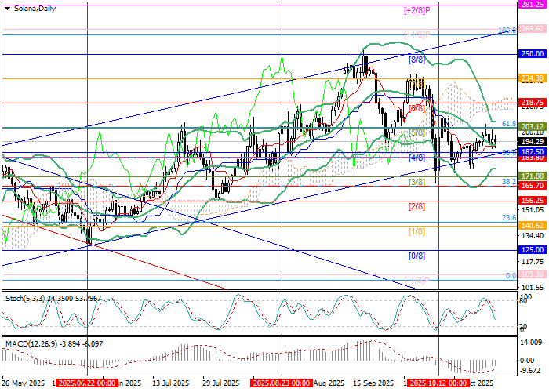Click the 23.6 Fibonacci level label
Image resolution: width=549 pixels, height=392 pixels.
[x=509, y=218]
